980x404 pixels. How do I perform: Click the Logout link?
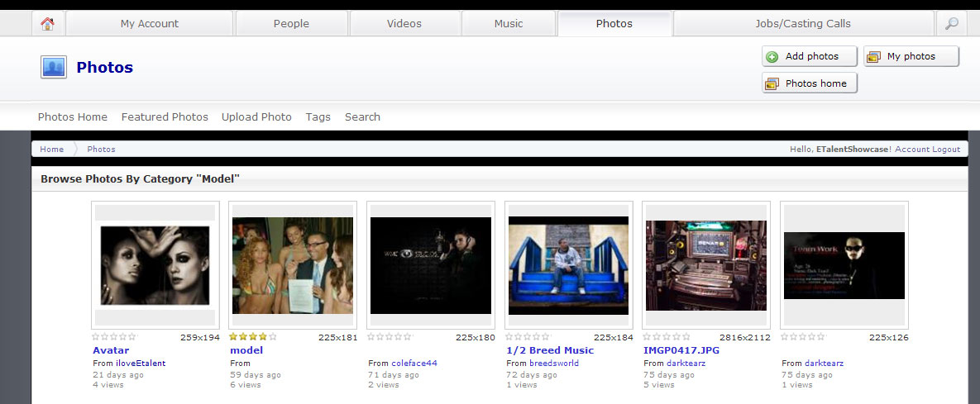coord(946,150)
